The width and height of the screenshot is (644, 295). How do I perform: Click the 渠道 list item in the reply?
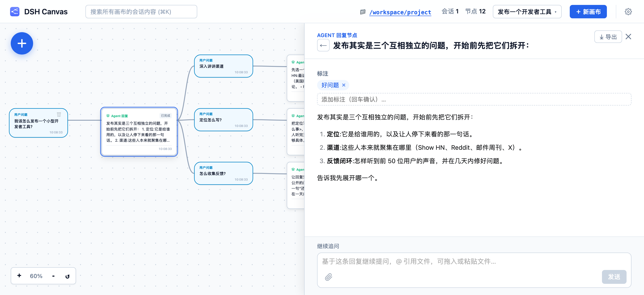(x=421, y=148)
